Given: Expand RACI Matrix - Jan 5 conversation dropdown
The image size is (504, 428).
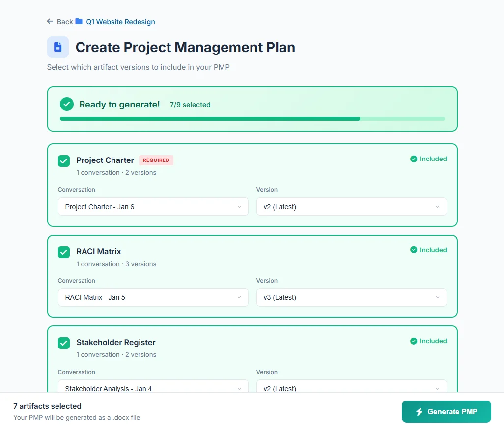Looking at the screenshot, I should [x=153, y=297].
